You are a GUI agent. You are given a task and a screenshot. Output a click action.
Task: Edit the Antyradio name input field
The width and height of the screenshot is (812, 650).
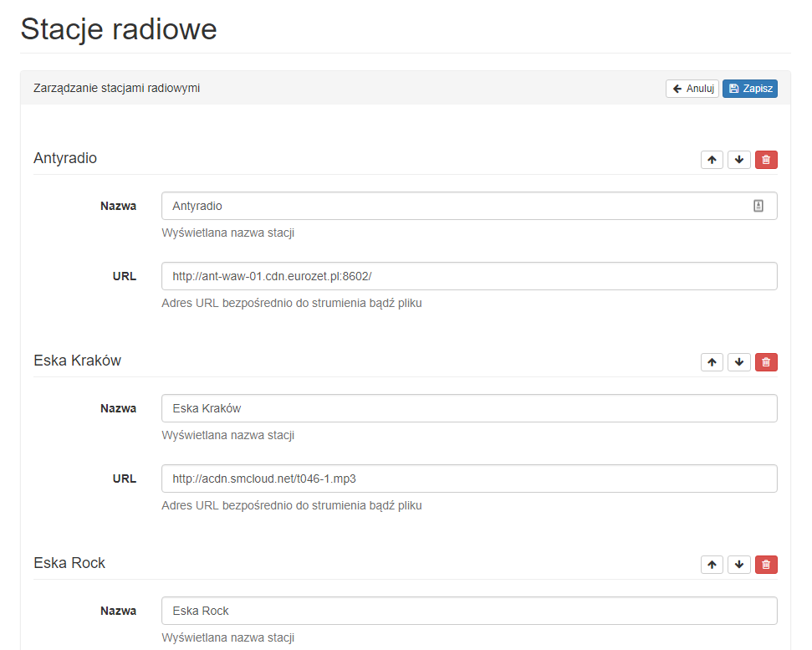coord(452,206)
